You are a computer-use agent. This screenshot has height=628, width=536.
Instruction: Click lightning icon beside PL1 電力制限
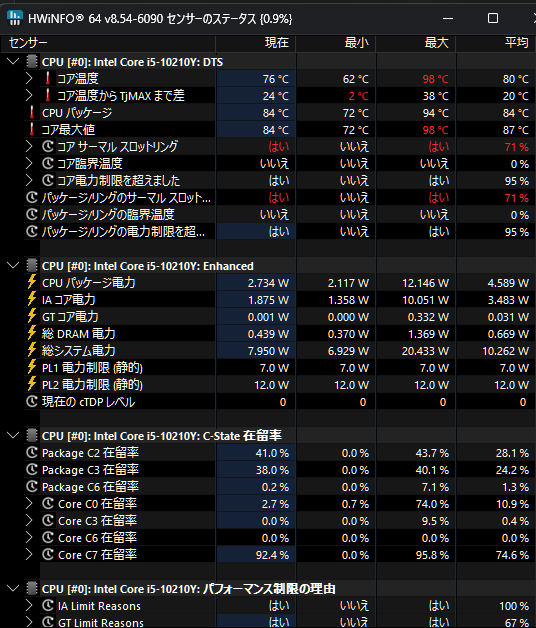coord(32,367)
